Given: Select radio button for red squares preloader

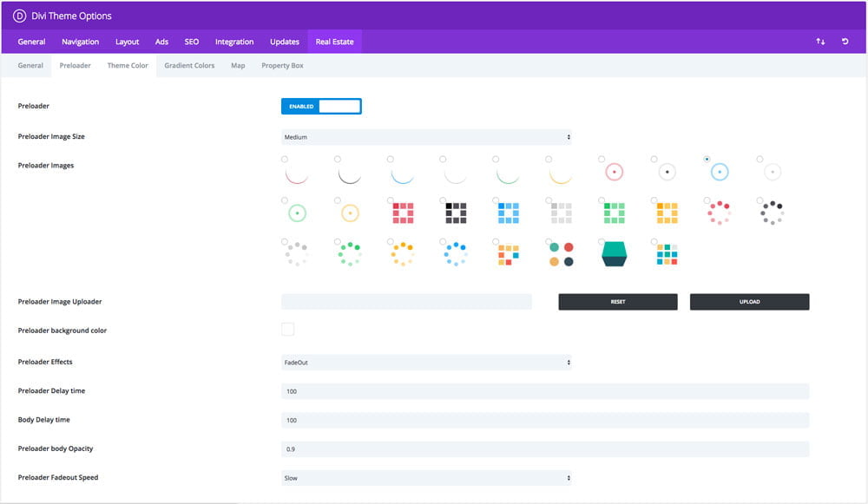Looking at the screenshot, I should click(391, 200).
